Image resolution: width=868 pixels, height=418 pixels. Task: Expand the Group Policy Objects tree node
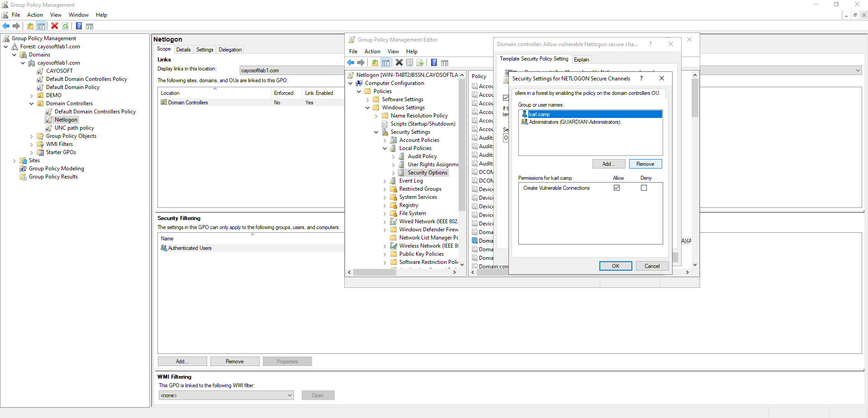click(x=31, y=136)
